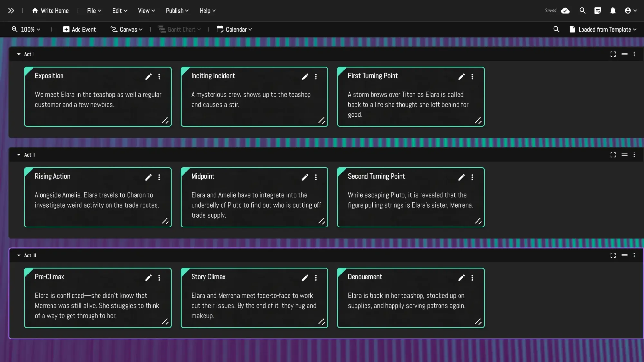This screenshot has width=644, height=362.
Task: Collapse the Act II section
Action: tap(19, 155)
